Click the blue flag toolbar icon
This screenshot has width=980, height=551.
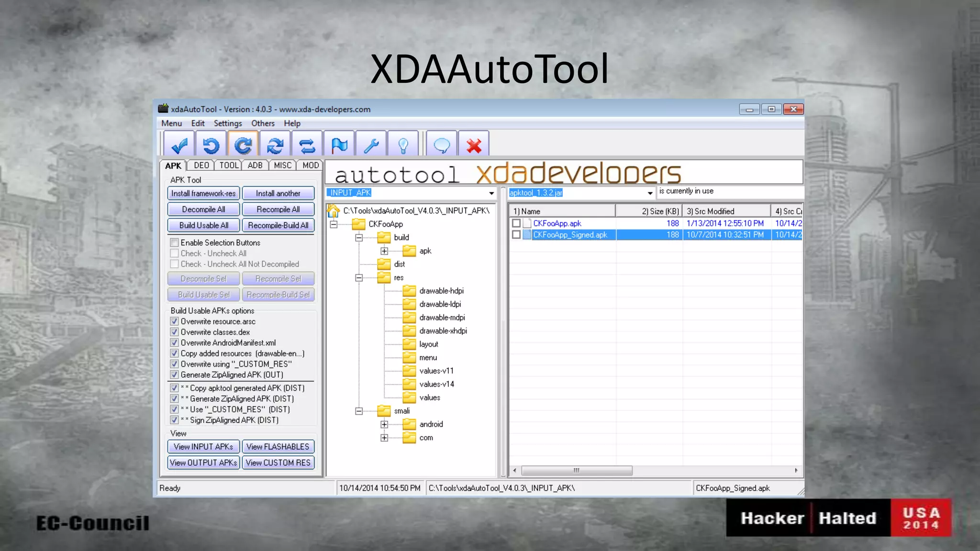tap(339, 144)
